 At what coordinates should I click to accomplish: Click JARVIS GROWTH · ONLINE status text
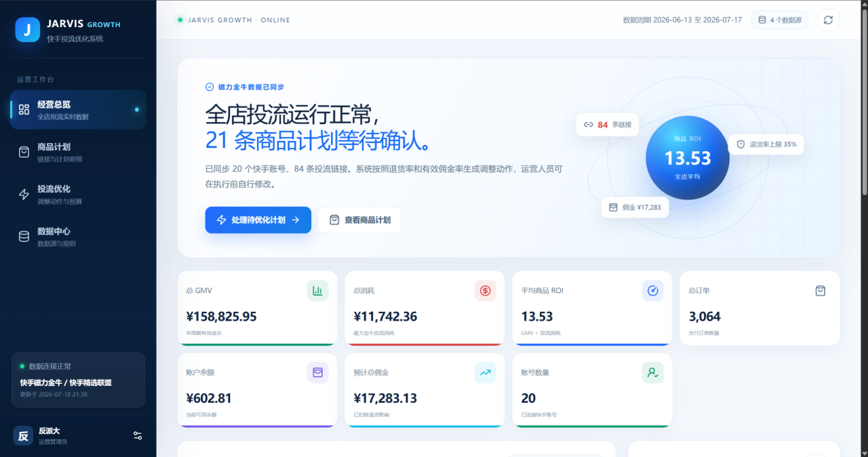coord(239,20)
